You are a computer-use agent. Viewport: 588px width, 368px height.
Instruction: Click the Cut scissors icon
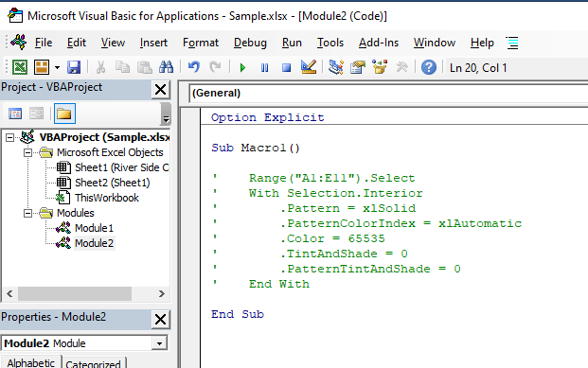100,67
